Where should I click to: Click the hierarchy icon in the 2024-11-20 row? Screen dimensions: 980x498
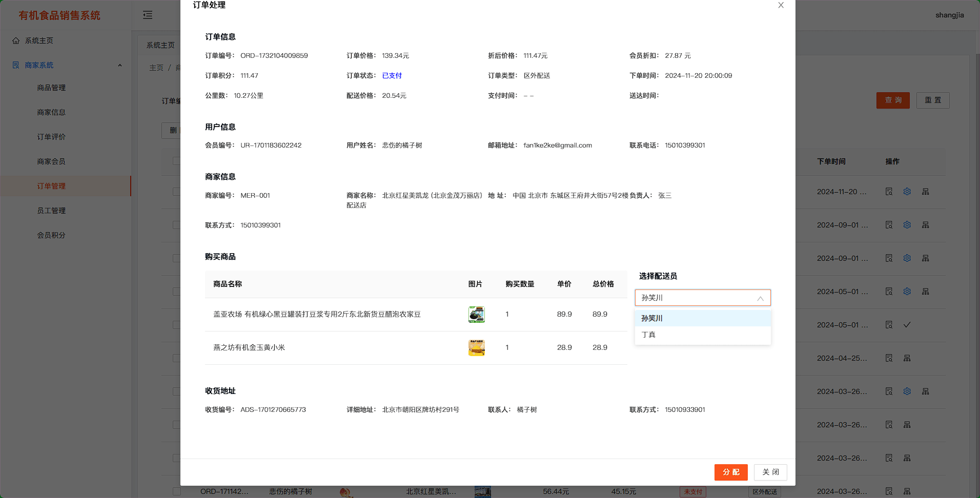click(x=925, y=192)
